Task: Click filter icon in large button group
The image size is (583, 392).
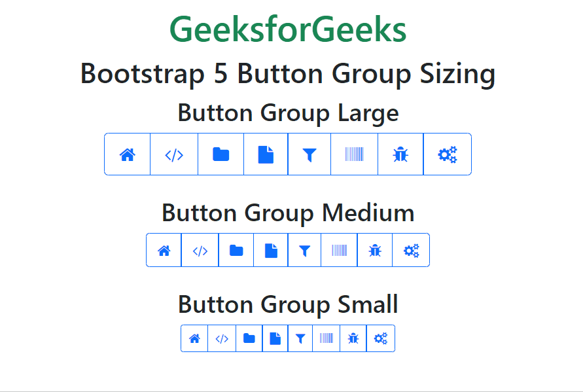Action: point(309,155)
